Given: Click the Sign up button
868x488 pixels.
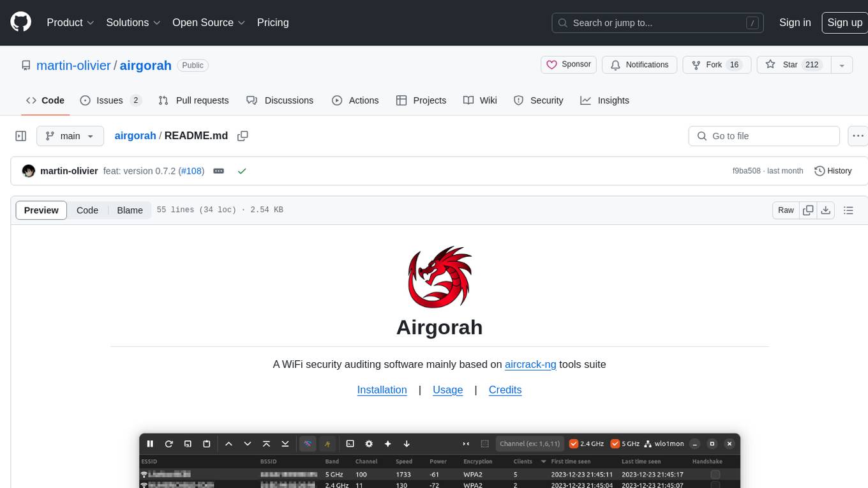Looking at the screenshot, I should (x=844, y=22).
